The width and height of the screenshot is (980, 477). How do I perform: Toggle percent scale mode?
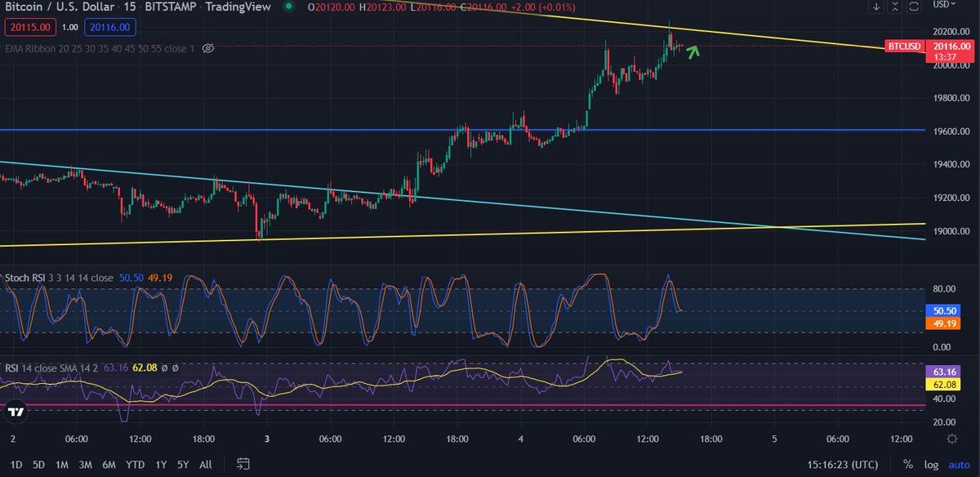tap(907, 464)
